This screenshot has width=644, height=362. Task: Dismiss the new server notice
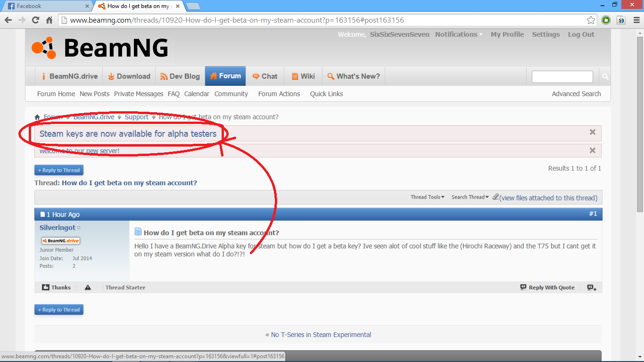click(x=593, y=150)
